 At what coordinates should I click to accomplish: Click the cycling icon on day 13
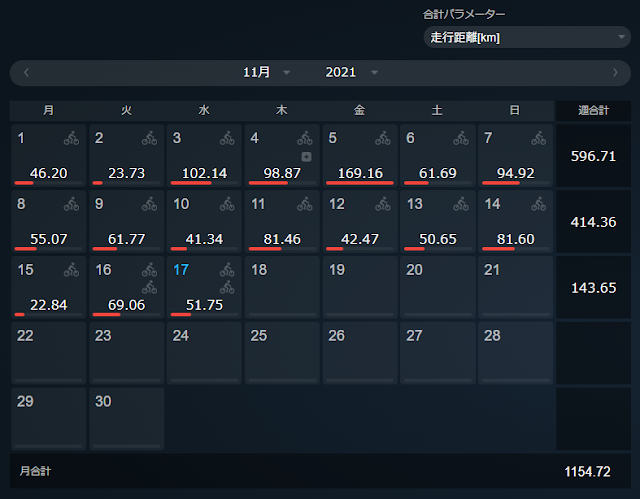[461, 204]
